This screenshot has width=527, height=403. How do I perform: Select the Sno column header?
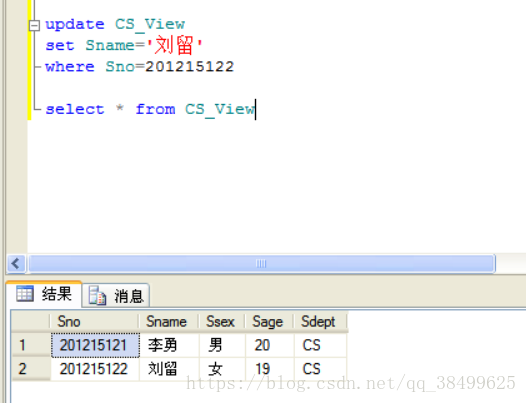(x=94, y=322)
